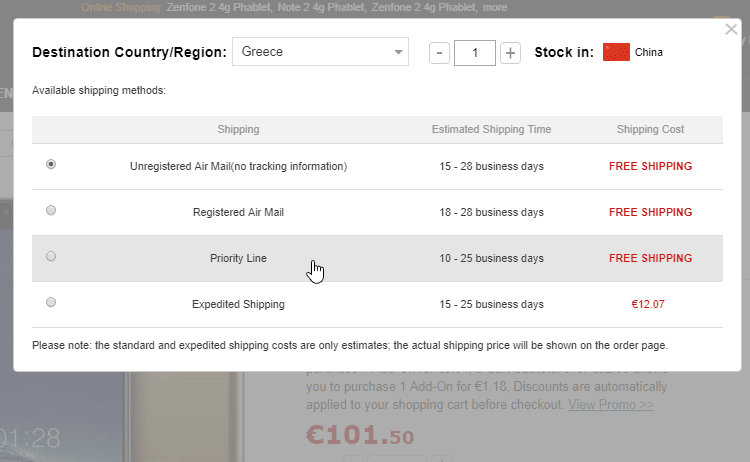Open the View Promo link
Image resolution: width=750 pixels, height=462 pixels.
click(610, 405)
